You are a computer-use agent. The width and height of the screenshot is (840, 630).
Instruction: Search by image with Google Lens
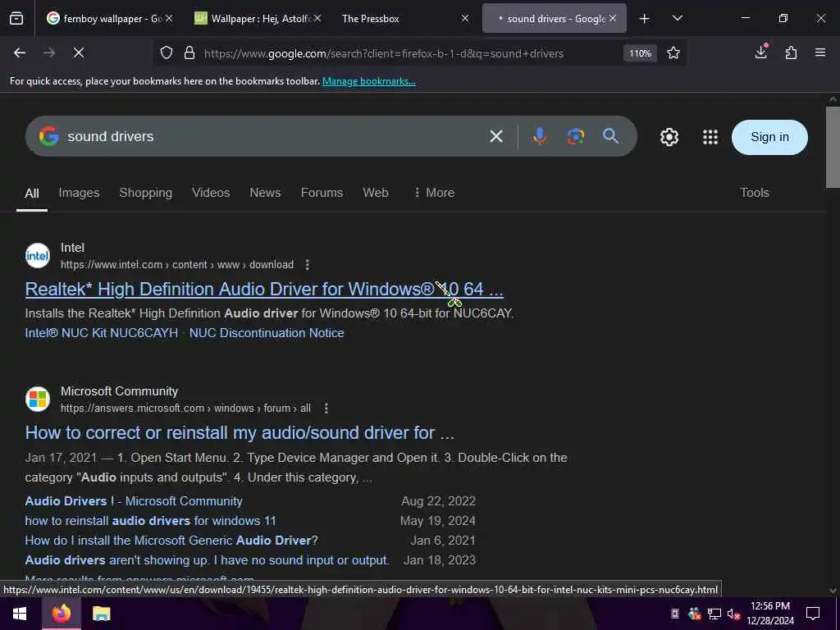pos(575,137)
